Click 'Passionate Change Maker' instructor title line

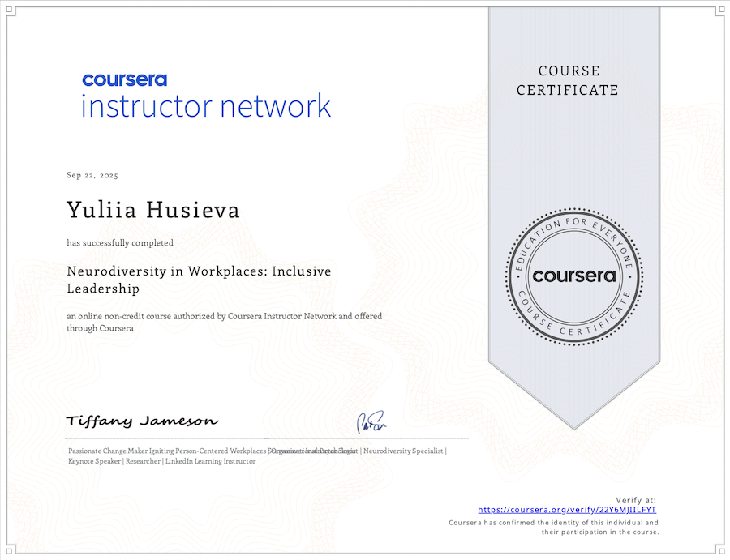168,451
